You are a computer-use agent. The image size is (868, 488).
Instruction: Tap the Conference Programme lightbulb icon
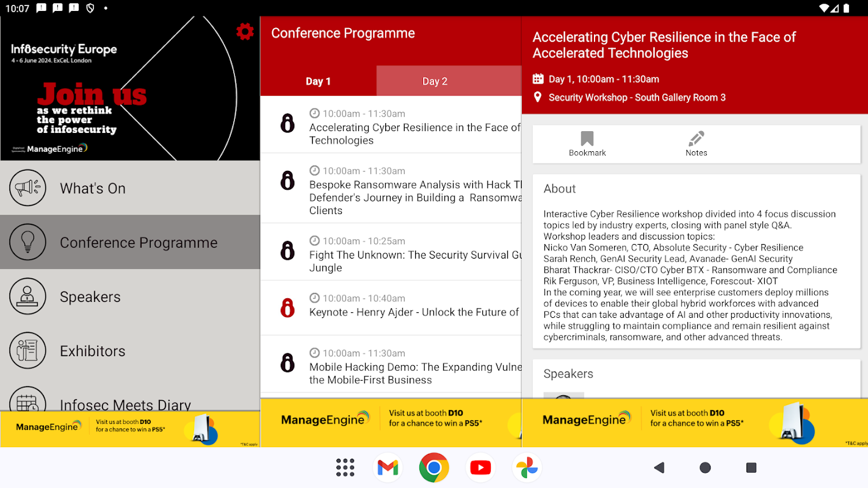[x=27, y=242]
